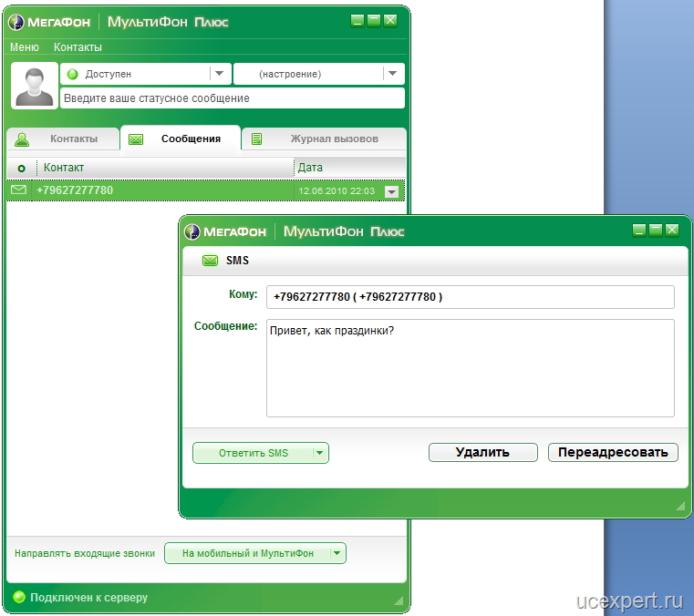Expand the (настроение) mood dropdown arrow
The width and height of the screenshot is (694, 616).
pyautogui.click(x=392, y=74)
